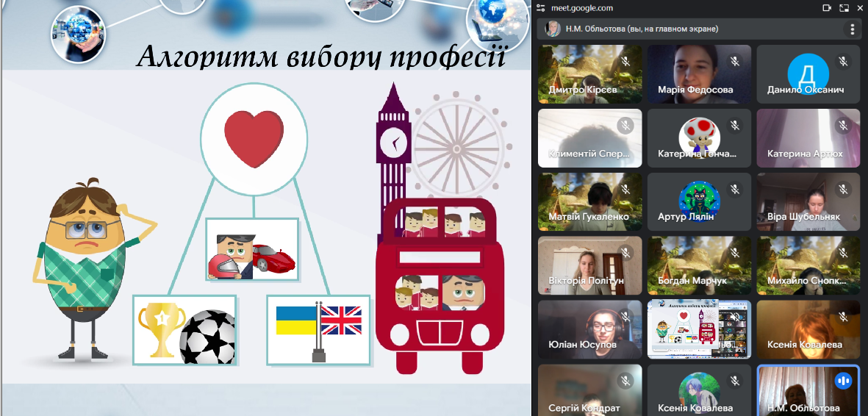Screen dimensions: 868x416
Task: Click blue speaking indicator on Н.М. Обльотова tile
Action: [842, 381]
